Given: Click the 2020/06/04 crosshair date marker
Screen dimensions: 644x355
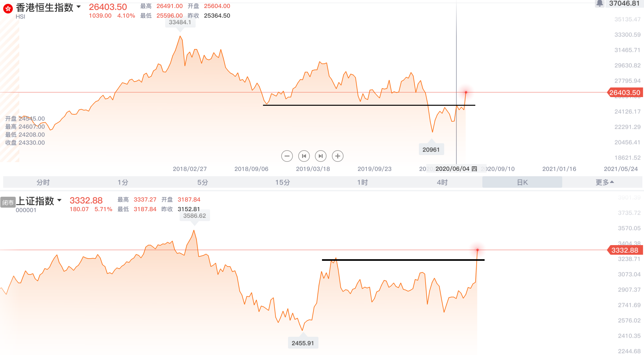Looking at the screenshot, I should tap(456, 169).
